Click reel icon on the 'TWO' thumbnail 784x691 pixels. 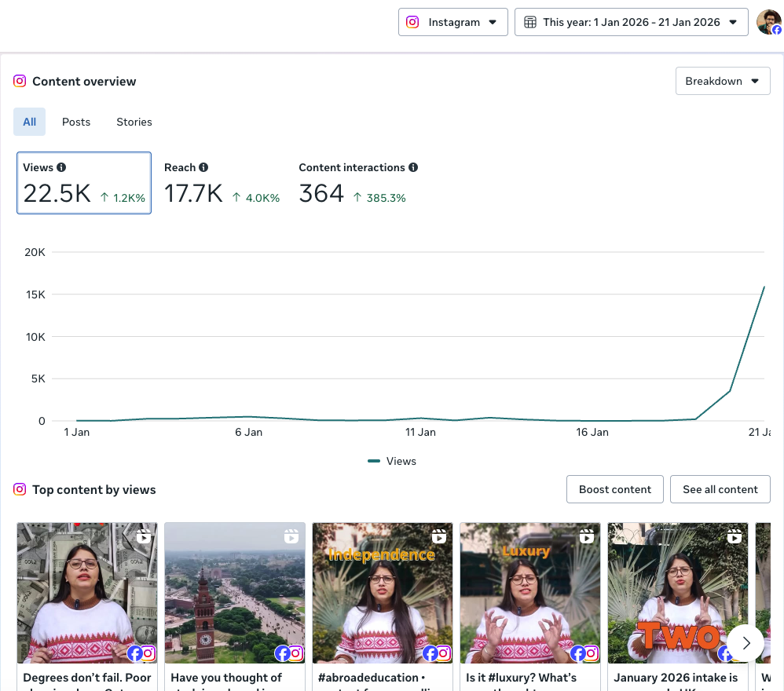coord(735,536)
